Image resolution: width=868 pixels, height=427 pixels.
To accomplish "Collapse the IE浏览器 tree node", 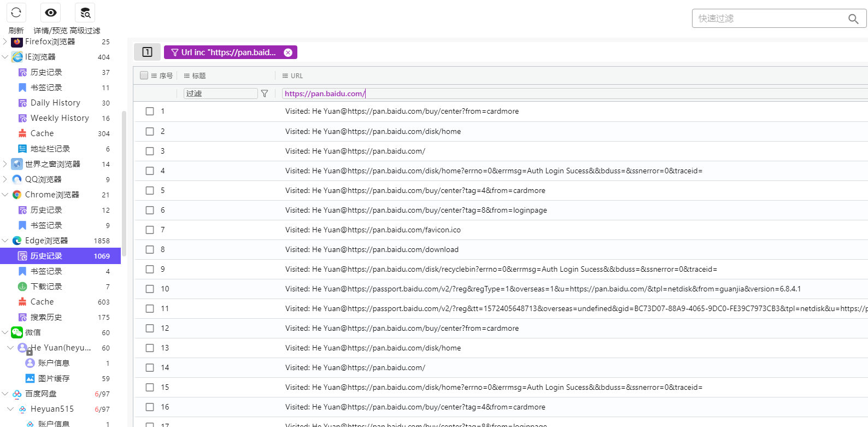I will [x=5, y=57].
